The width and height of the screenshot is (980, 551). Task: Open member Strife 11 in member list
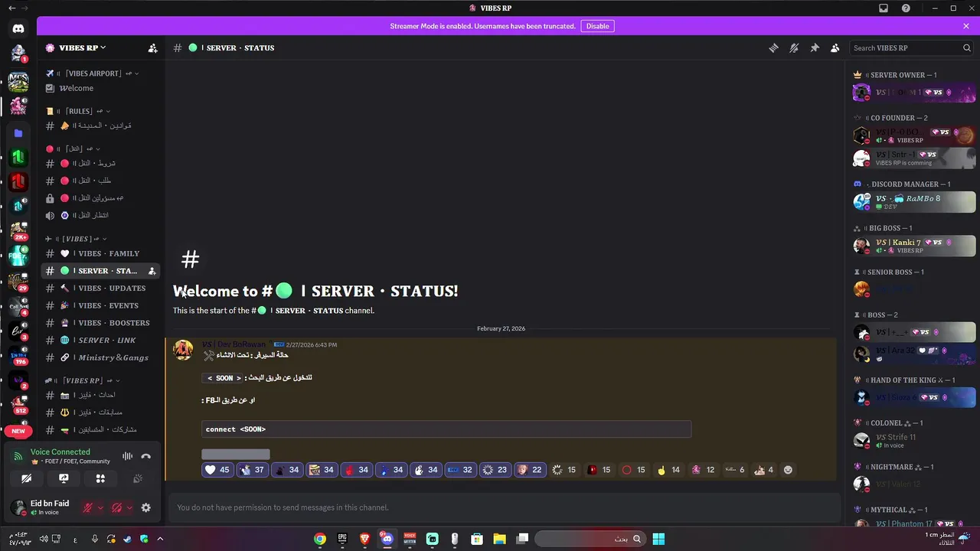pos(914,441)
